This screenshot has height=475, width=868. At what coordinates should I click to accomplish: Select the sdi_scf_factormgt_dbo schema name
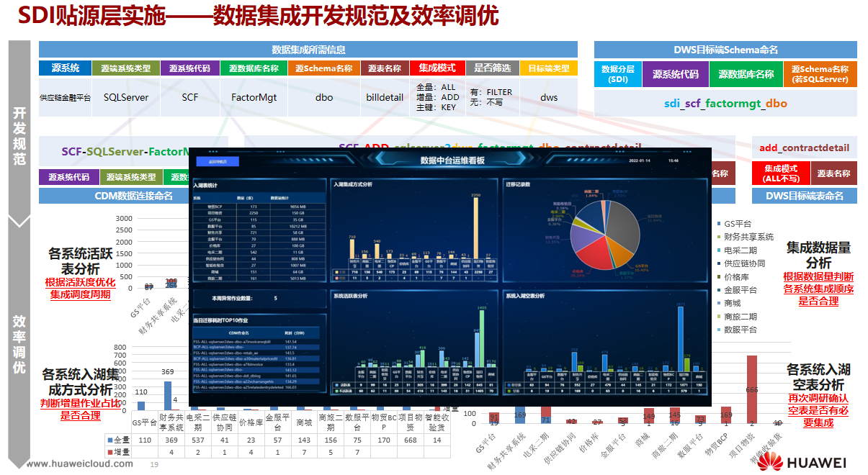[725, 103]
